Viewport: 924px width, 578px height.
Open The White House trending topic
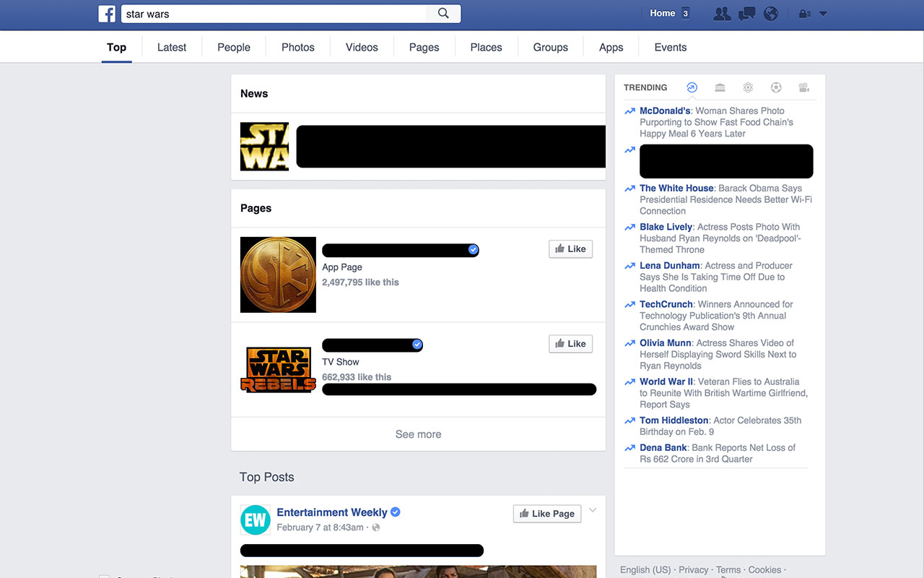click(x=676, y=188)
